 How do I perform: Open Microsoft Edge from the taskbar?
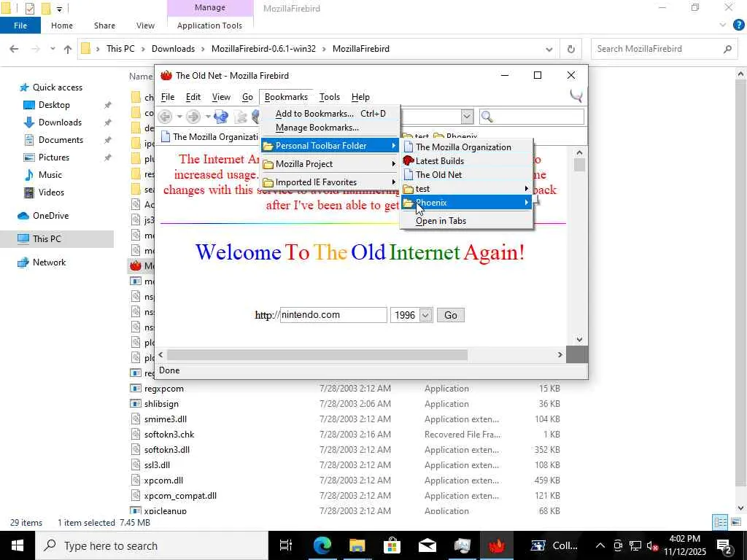click(322, 545)
